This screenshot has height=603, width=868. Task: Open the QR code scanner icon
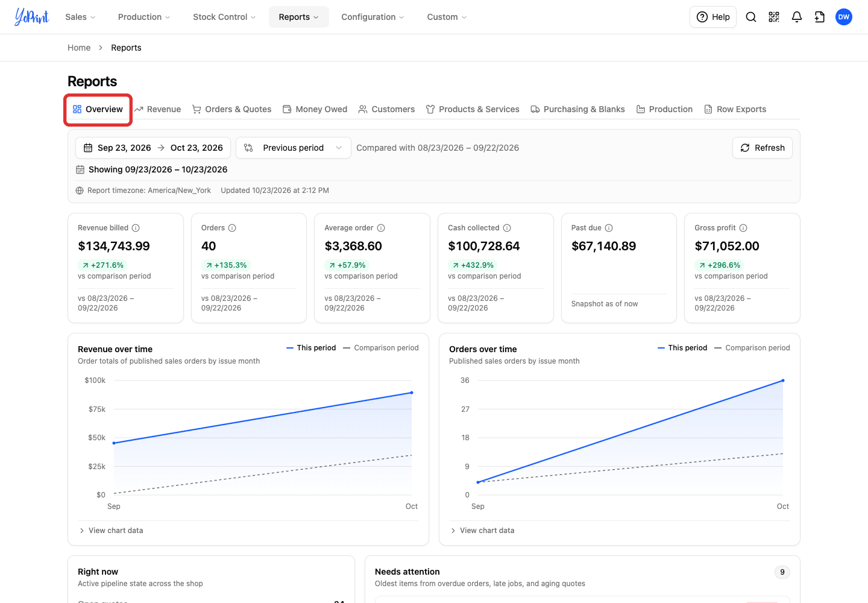(x=774, y=17)
